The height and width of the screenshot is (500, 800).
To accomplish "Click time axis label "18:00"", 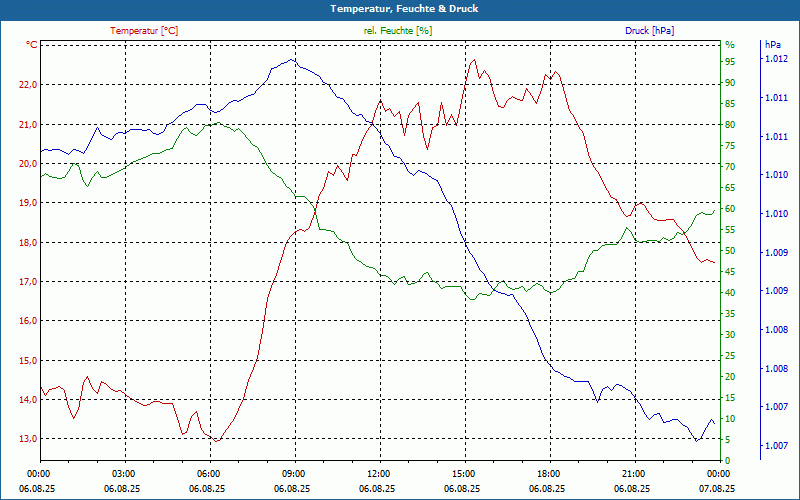I will click(x=548, y=474).
